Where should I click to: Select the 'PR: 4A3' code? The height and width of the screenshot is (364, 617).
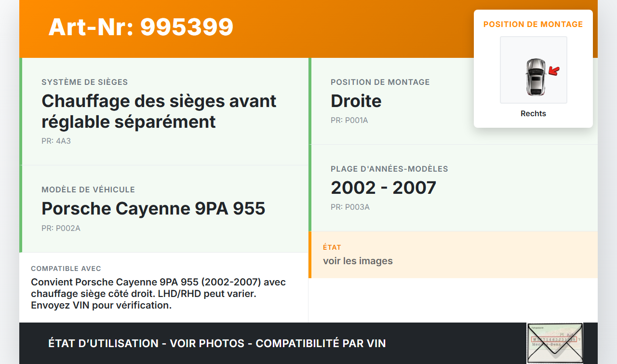[x=56, y=141]
